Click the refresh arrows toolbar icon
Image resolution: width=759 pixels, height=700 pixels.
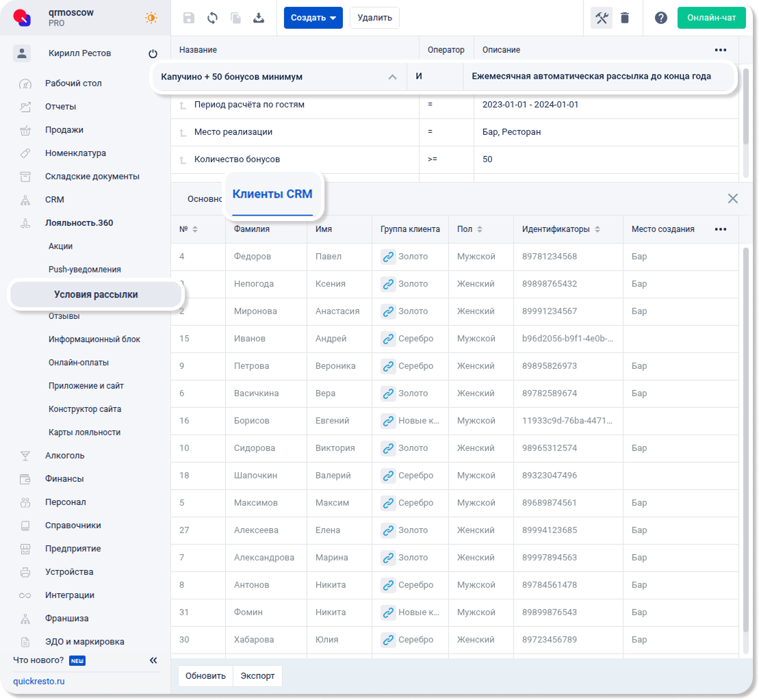(212, 18)
